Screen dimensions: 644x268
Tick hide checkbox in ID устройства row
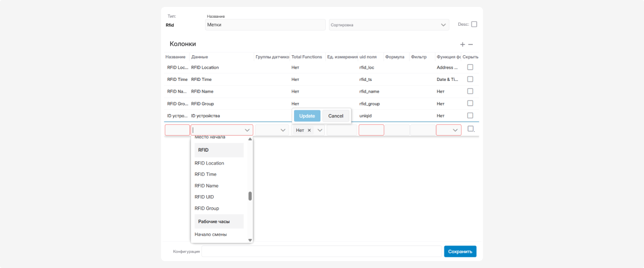[x=470, y=115]
